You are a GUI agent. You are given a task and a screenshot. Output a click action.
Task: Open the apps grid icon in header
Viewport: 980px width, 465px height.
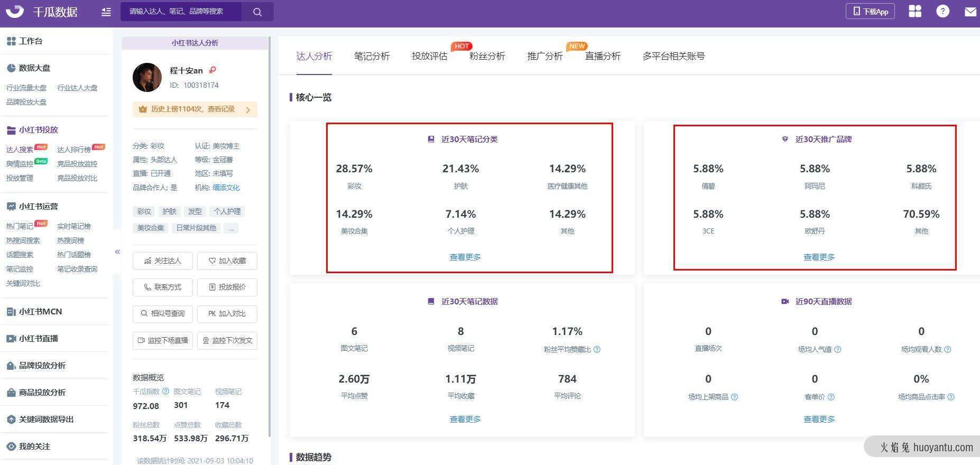[x=915, y=11]
